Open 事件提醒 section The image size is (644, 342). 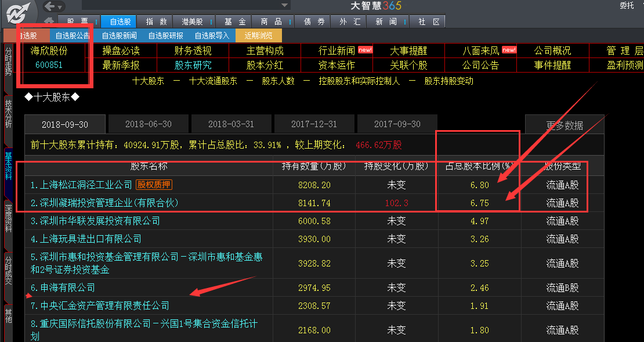552,65
